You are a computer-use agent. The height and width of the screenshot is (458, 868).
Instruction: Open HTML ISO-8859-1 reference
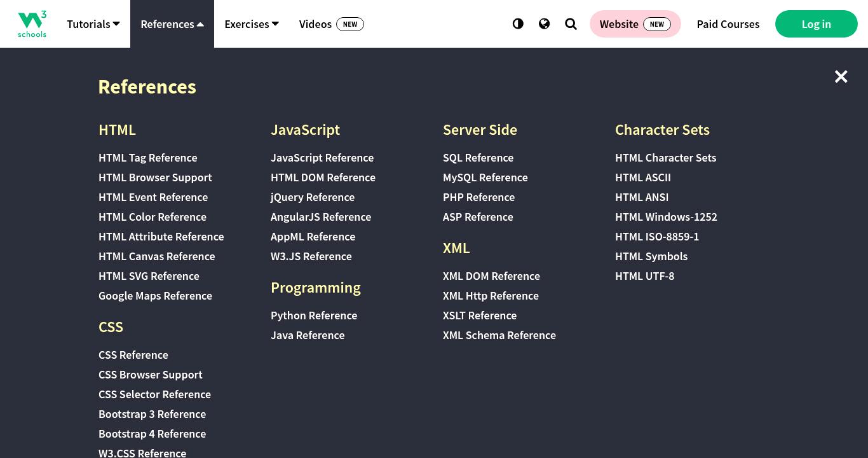(x=657, y=237)
